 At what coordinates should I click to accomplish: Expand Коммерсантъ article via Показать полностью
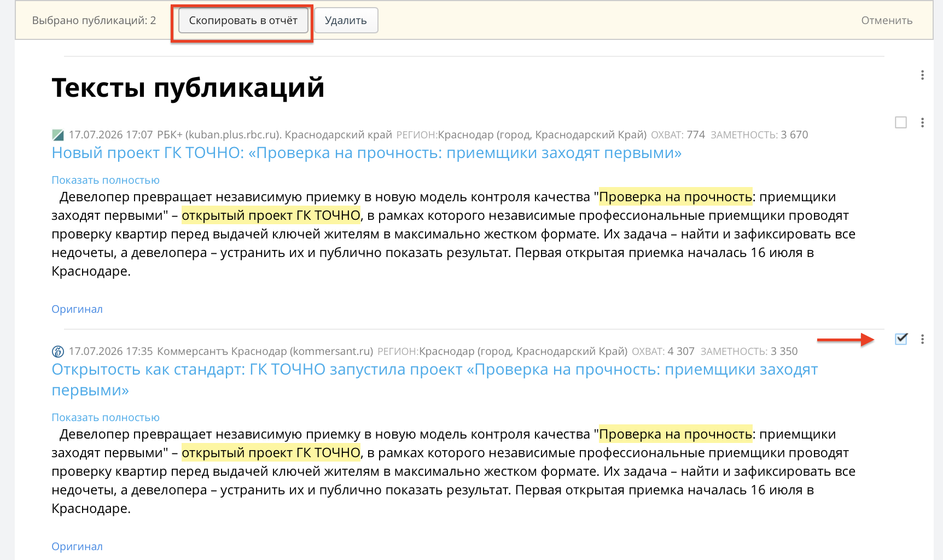(x=106, y=417)
